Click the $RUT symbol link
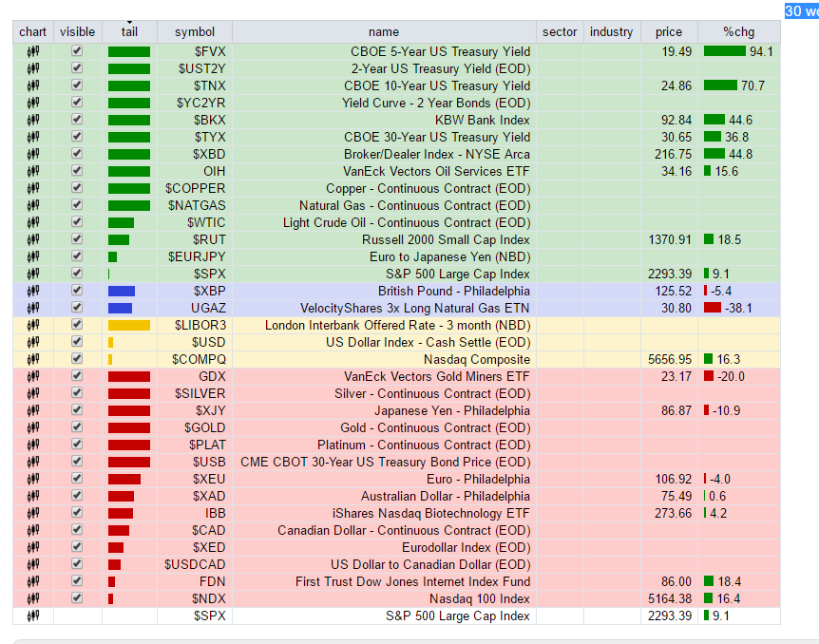Image resolution: width=819 pixels, height=644 pixels. (x=209, y=240)
